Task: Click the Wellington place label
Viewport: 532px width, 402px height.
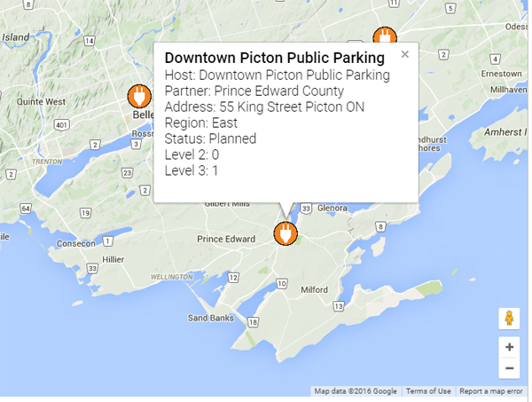Action: 172,277
